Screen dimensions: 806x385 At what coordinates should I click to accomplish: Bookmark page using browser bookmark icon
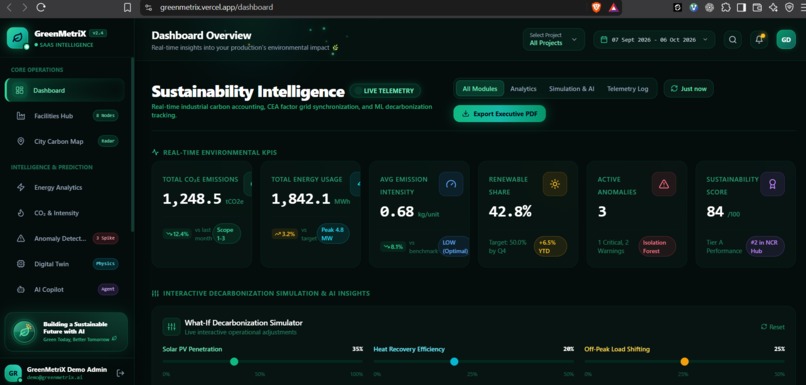[x=127, y=7]
